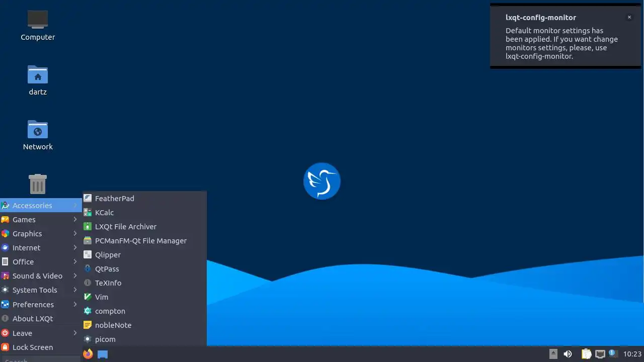Dismiss the lxqt-config-monitor notification
Image resolution: width=644 pixels, height=362 pixels.
click(629, 17)
